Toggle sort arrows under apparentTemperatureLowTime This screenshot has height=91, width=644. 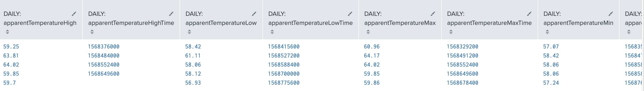[x=272, y=32]
